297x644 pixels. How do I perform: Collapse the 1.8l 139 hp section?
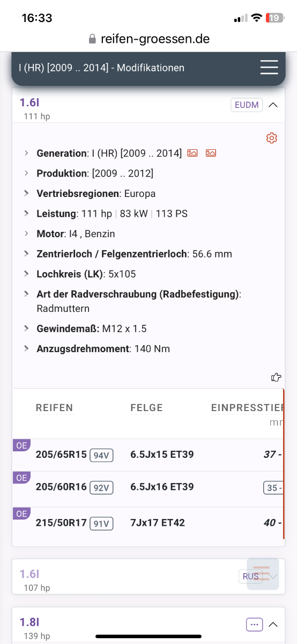(x=273, y=624)
